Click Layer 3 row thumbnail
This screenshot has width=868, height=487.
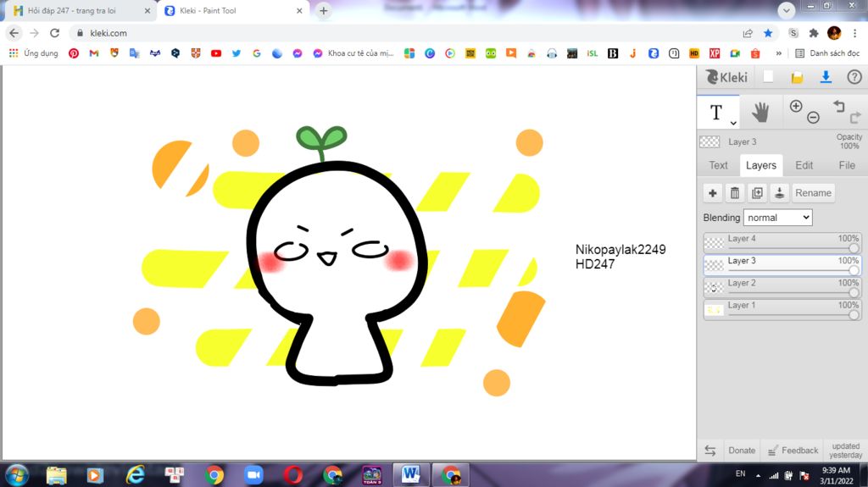[714, 265]
